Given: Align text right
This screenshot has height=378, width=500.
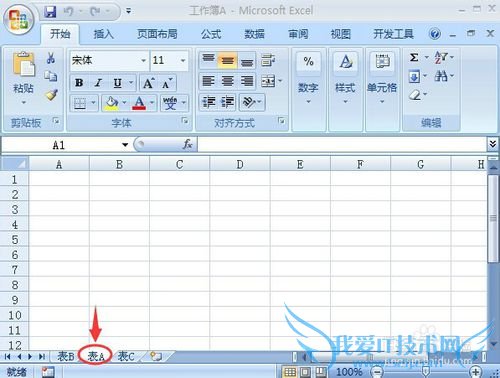Looking at the screenshot, I should [x=247, y=81].
